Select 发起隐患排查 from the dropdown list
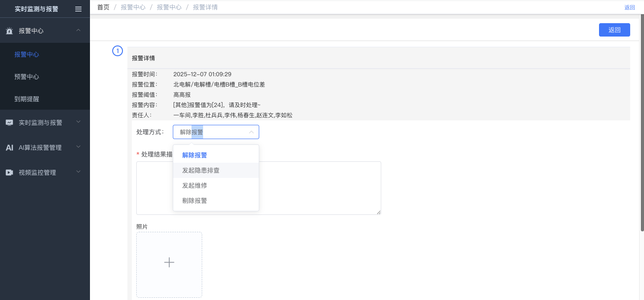 pyautogui.click(x=201, y=170)
